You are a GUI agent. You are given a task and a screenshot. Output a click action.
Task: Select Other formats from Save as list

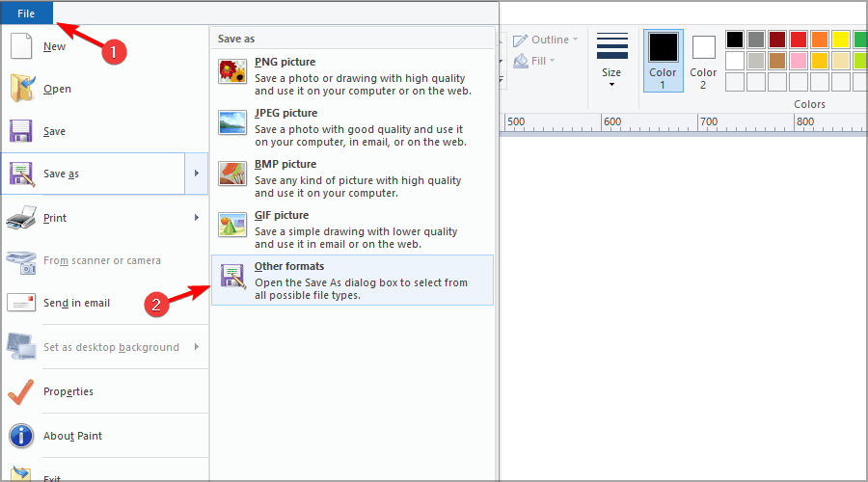pyautogui.click(x=352, y=280)
